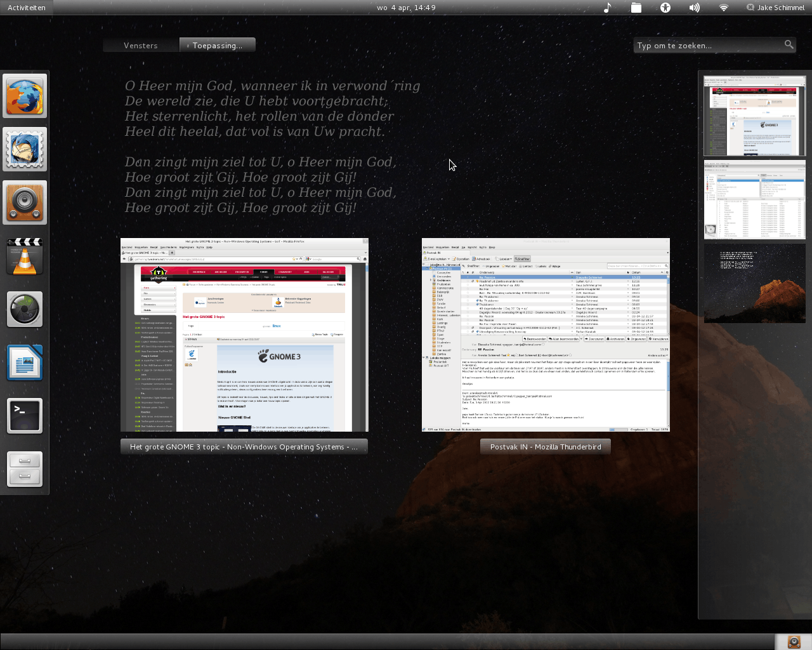Open the Terminal from the dash
The image size is (812, 650).
[25, 416]
